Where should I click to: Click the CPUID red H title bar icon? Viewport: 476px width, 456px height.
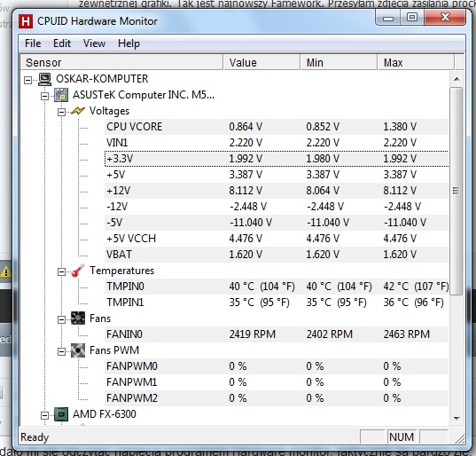26,21
